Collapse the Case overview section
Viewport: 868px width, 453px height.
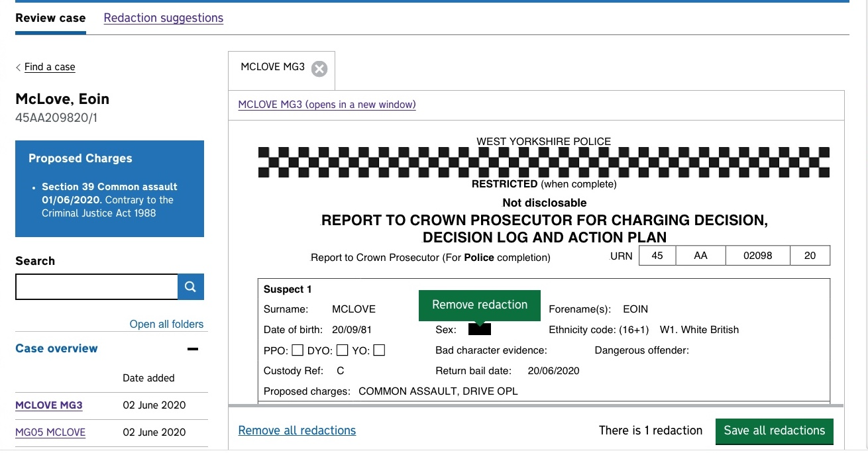point(193,349)
